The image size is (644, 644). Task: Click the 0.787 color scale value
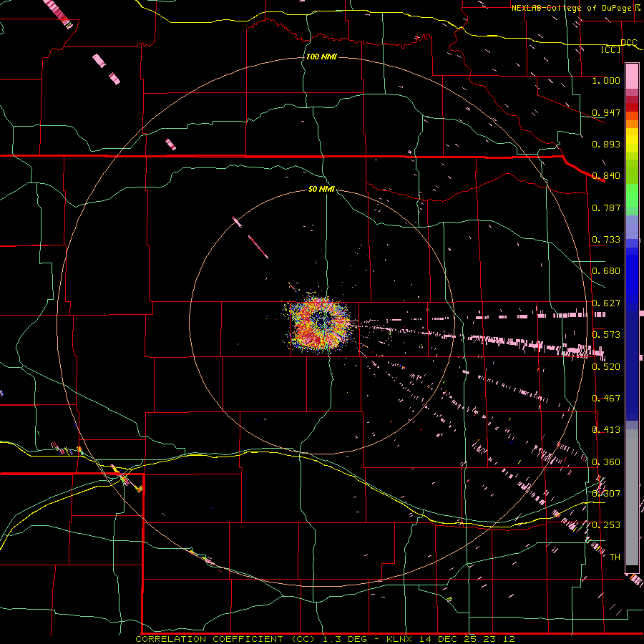(x=606, y=208)
